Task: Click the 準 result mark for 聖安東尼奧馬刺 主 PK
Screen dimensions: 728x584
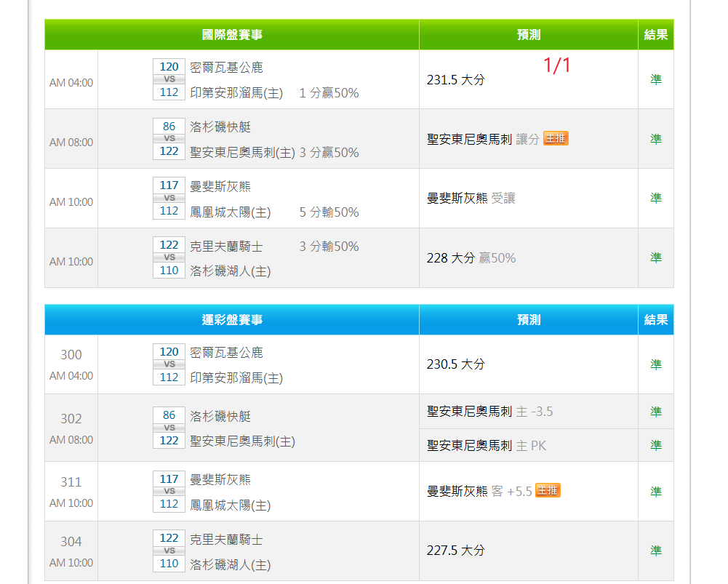Action: coord(656,445)
